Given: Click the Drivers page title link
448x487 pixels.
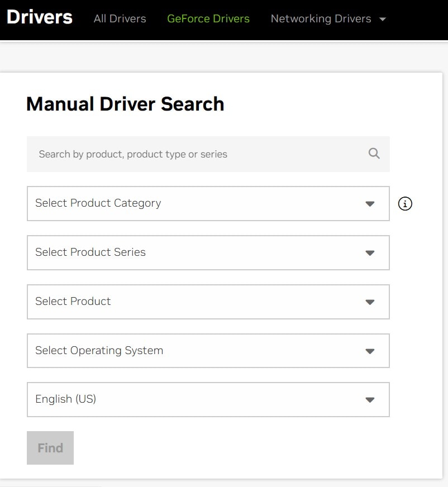Looking at the screenshot, I should pyautogui.click(x=40, y=17).
